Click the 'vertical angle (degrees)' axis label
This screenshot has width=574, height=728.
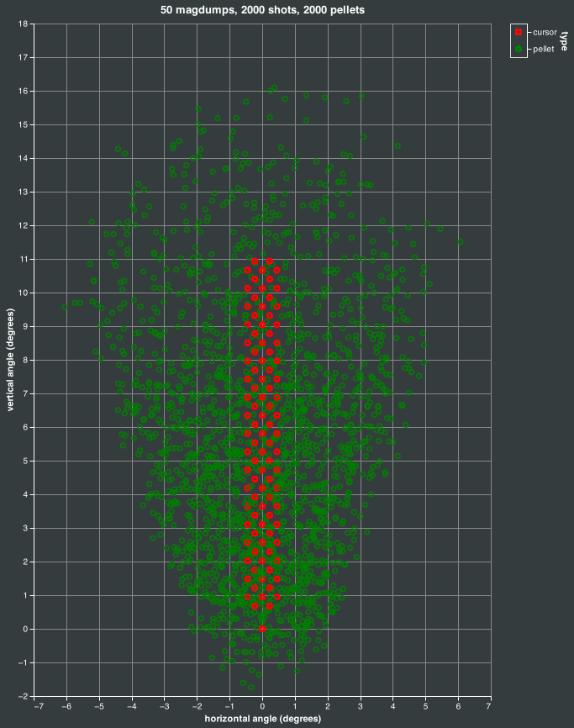[10, 360]
